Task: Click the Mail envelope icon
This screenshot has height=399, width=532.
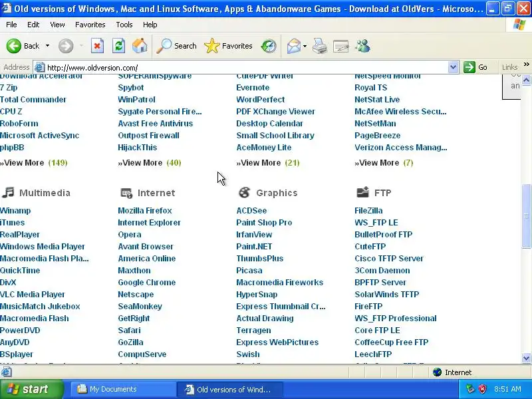Action: click(293, 46)
